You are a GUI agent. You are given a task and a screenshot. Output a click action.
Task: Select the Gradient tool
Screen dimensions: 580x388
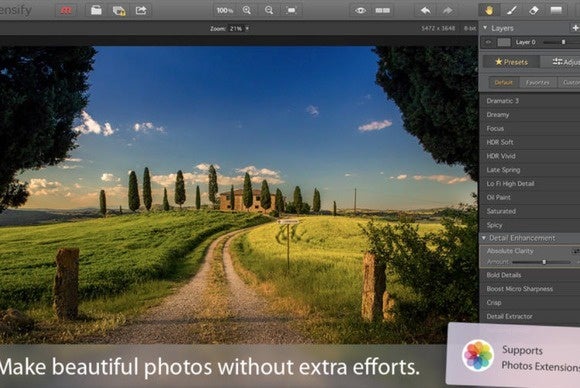(x=556, y=10)
